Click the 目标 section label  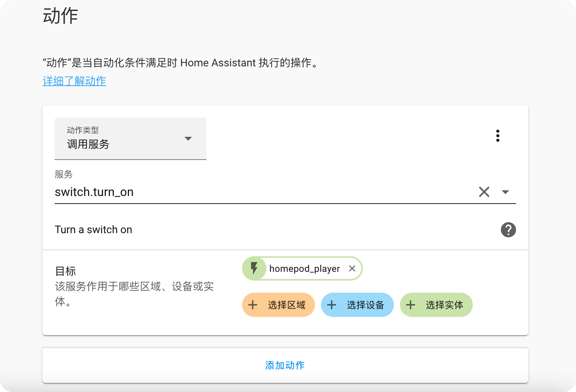[65, 271]
